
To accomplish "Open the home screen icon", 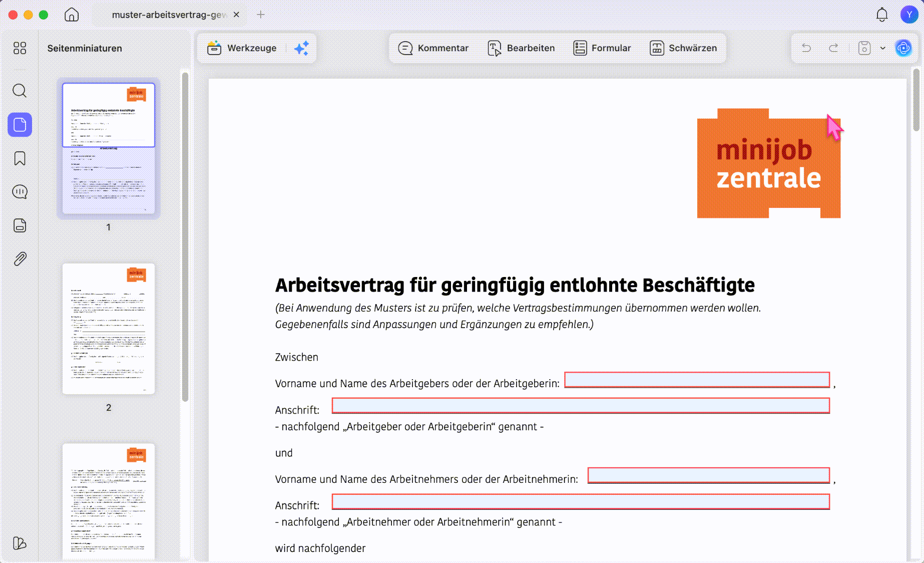I will [x=72, y=15].
